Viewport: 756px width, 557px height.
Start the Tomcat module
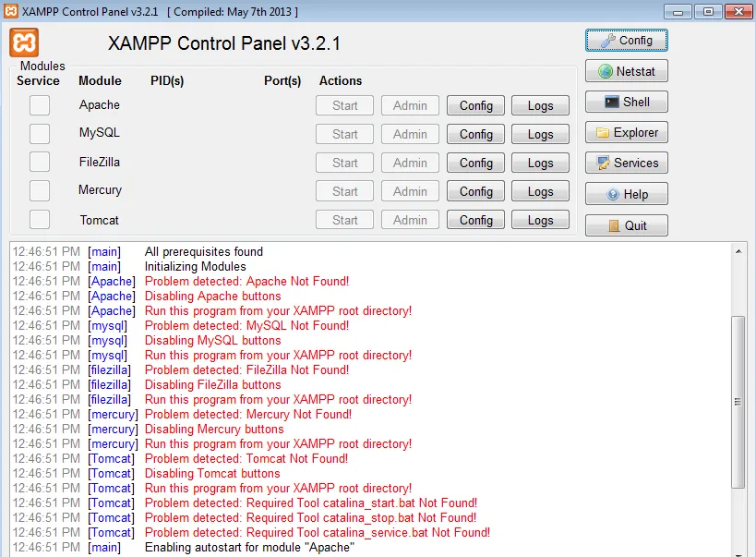point(344,220)
